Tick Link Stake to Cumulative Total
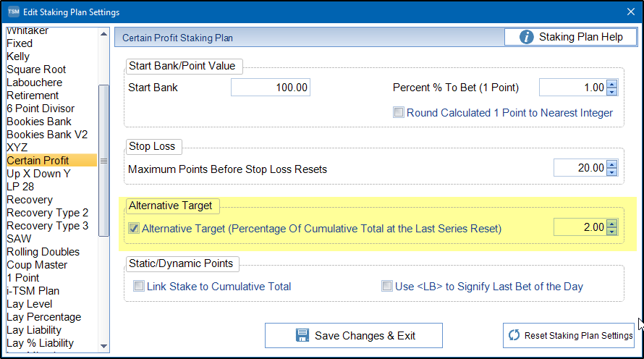 click(138, 287)
